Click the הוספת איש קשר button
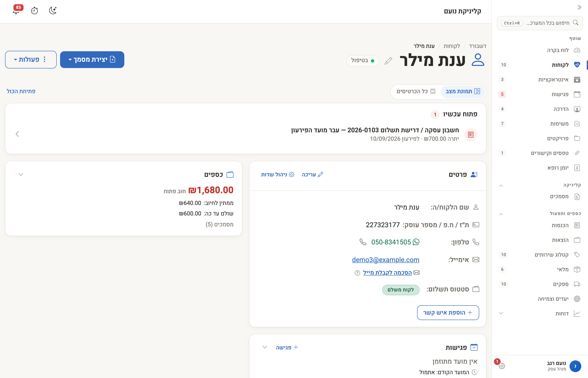This screenshot has width=588, height=378. coord(448,313)
